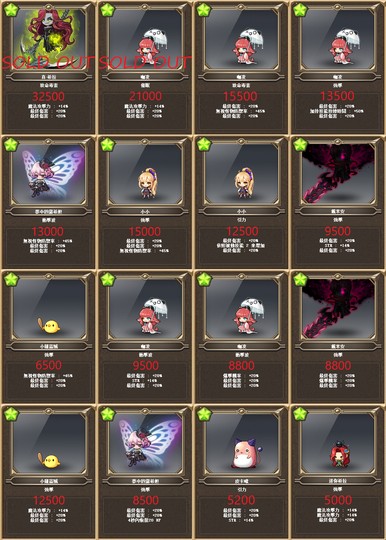
Task: Click the 15000 price on blonde girl card
Action: tap(145, 231)
